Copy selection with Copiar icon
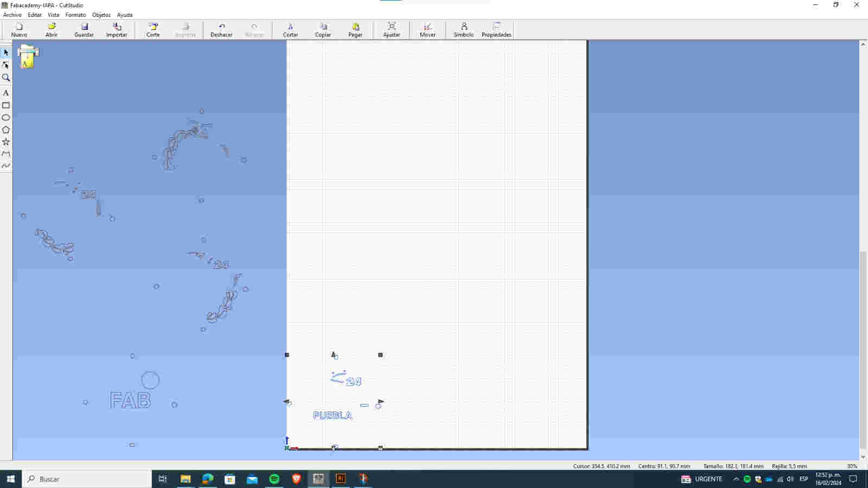This screenshot has height=488, width=868. [x=323, y=30]
